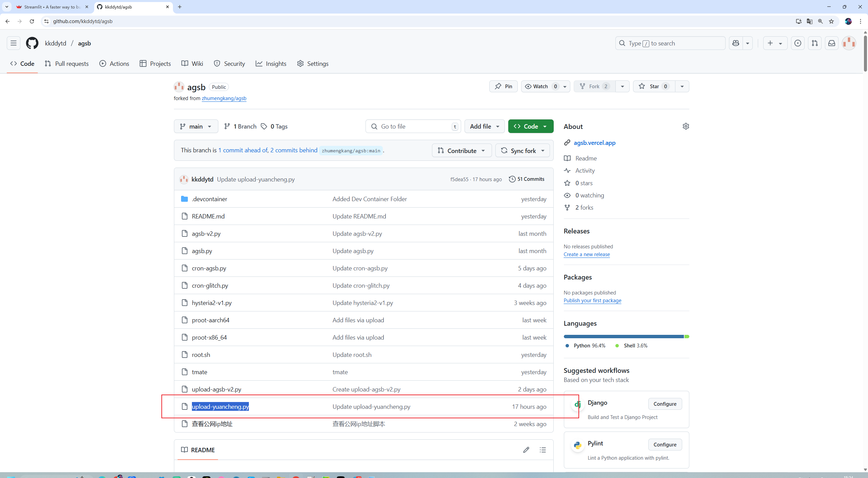This screenshot has width=868, height=478.
Task: Reload the page in Chrome
Action: pos(32,21)
